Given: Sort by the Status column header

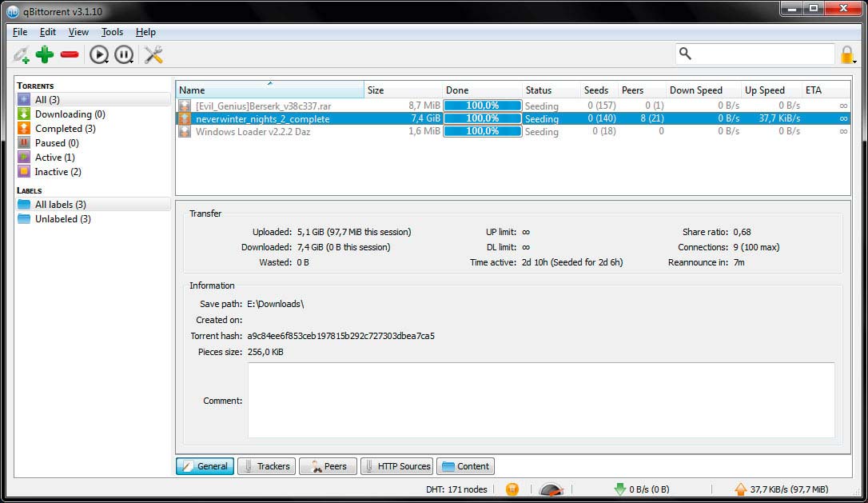Looking at the screenshot, I should click(x=551, y=90).
